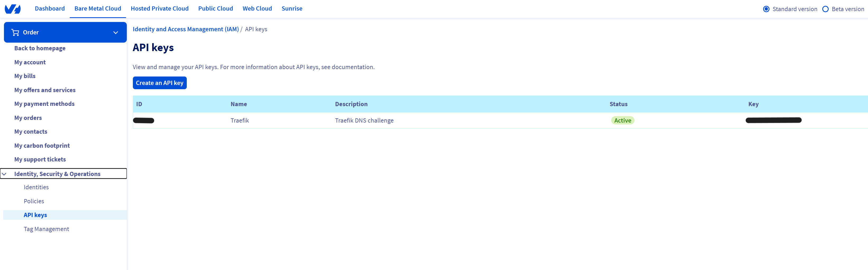Open the Public Cloud section
The image size is (868, 270).
[216, 8]
